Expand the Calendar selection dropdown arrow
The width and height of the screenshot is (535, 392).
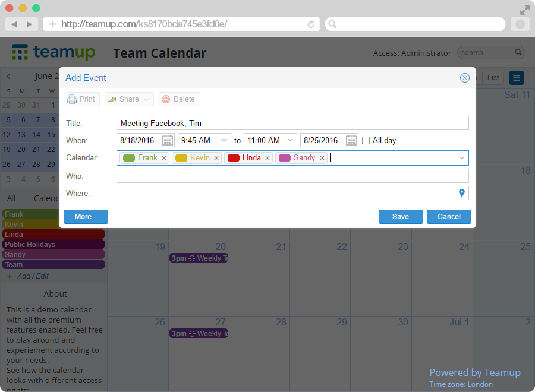point(462,159)
